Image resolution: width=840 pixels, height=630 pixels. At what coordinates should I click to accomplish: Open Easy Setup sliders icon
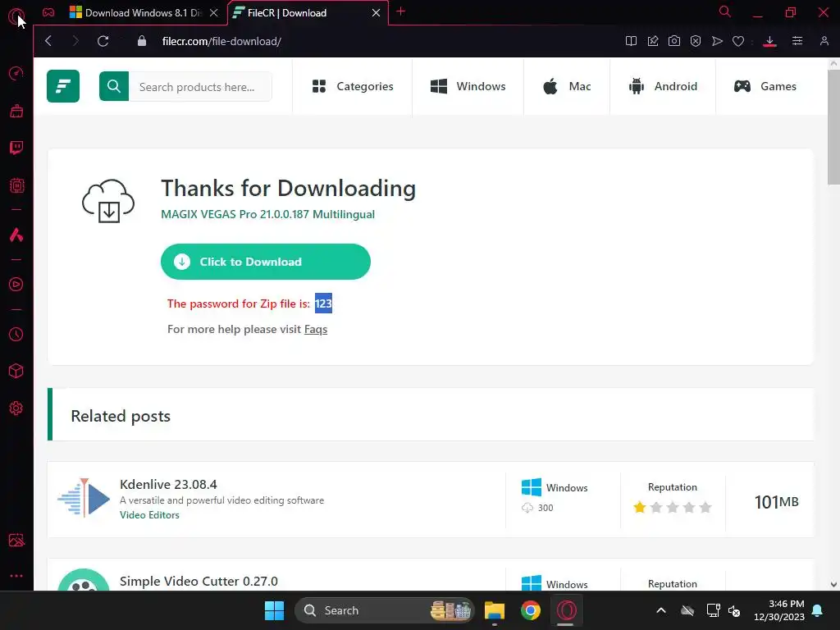(797, 41)
